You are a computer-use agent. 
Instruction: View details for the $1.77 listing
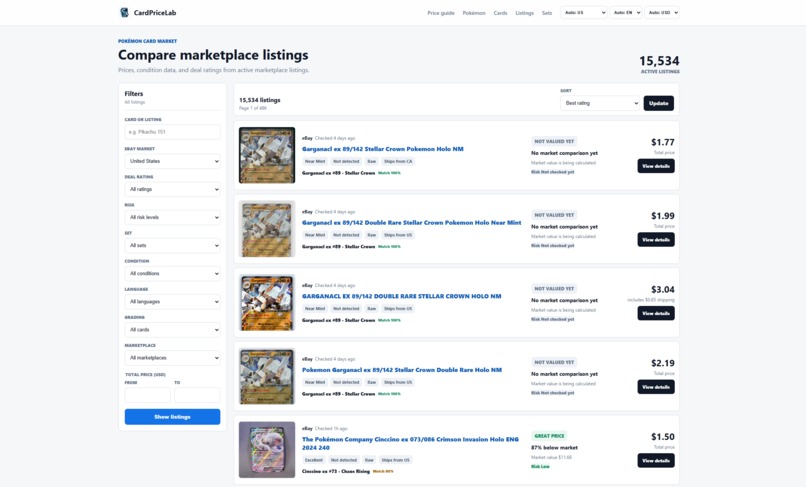(x=656, y=166)
